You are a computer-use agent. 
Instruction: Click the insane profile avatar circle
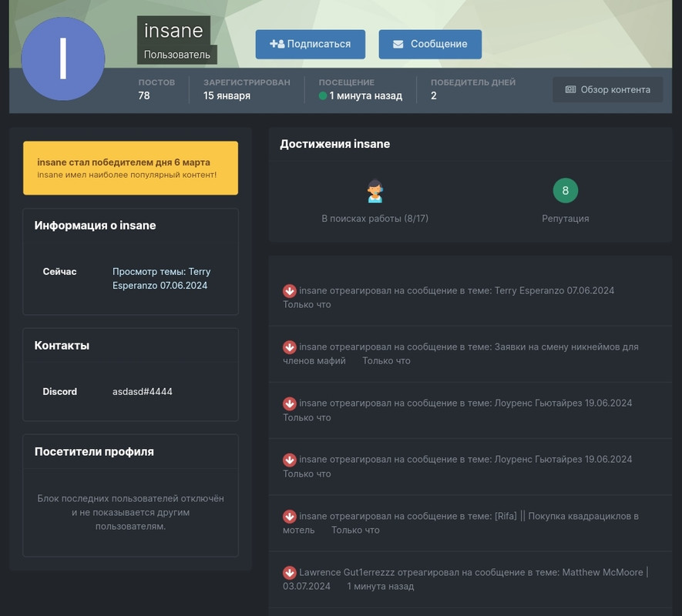pyautogui.click(x=63, y=59)
